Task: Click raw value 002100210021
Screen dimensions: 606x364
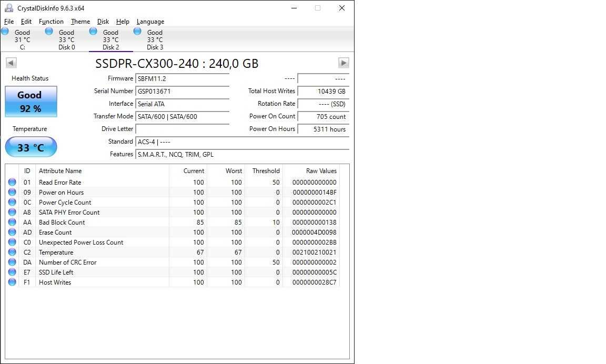Action: coord(314,252)
